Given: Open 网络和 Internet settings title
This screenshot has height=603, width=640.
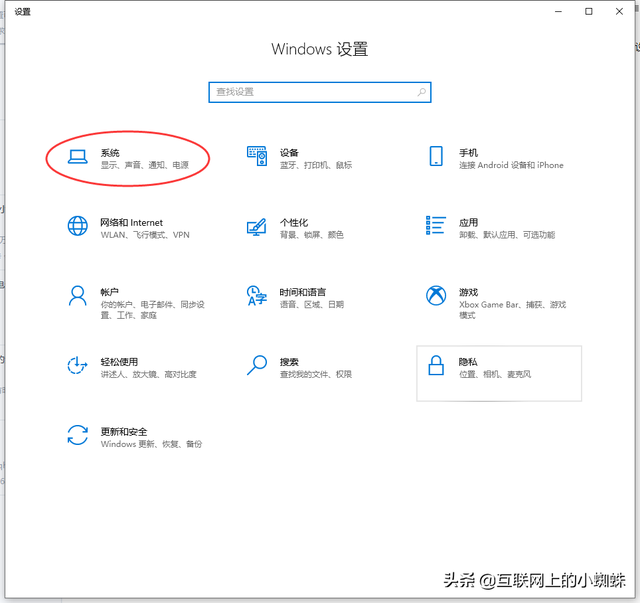Looking at the screenshot, I should tap(131, 223).
